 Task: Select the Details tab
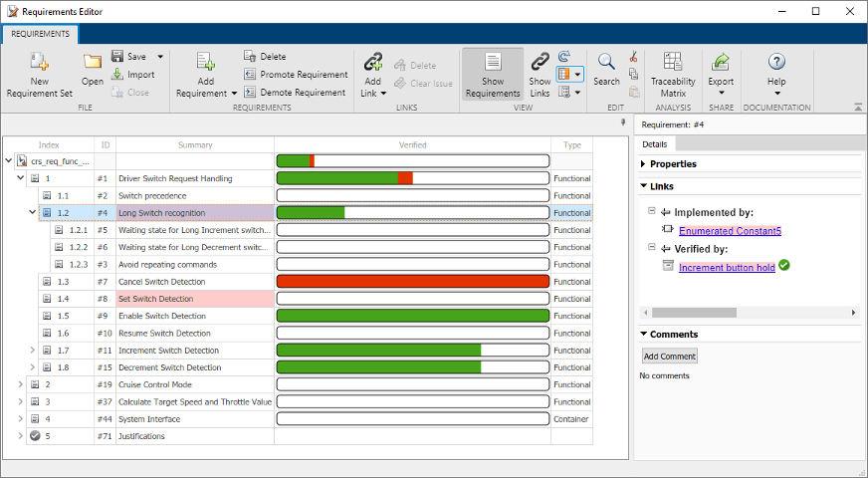point(655,144)
